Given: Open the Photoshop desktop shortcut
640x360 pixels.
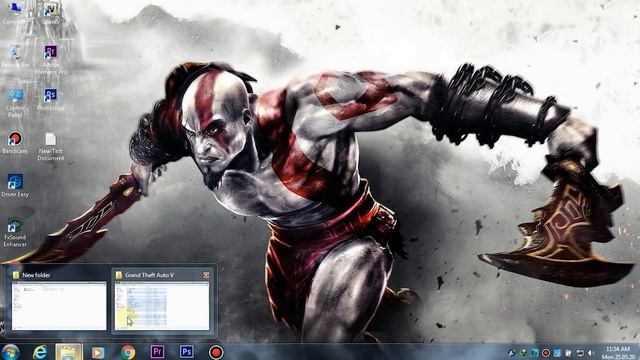Looking at the screenshot, I should pyautogui.click(x=51, y=99).
